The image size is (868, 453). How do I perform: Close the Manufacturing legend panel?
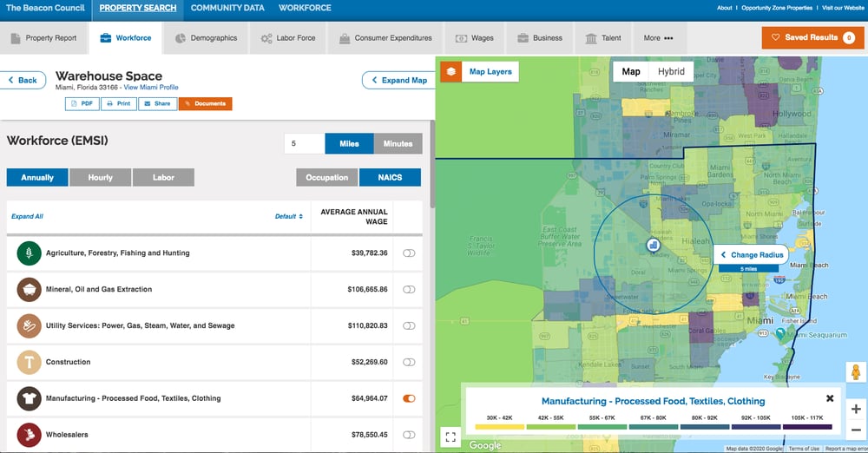click(x=830, y=398)
